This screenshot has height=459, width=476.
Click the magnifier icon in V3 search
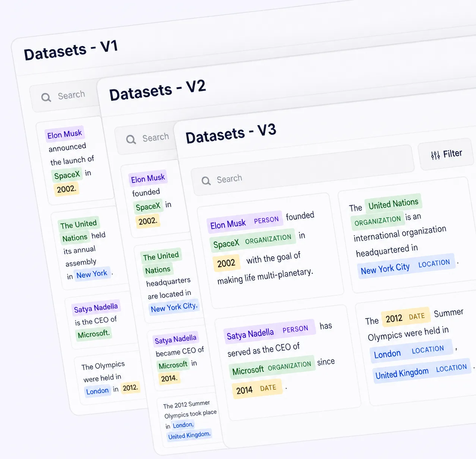[206, 181]
